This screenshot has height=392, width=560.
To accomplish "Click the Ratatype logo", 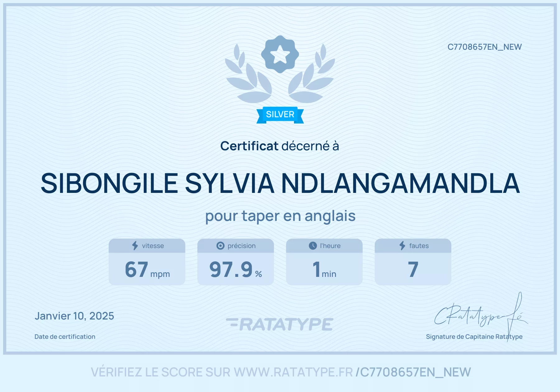I will tap(280, 324).
